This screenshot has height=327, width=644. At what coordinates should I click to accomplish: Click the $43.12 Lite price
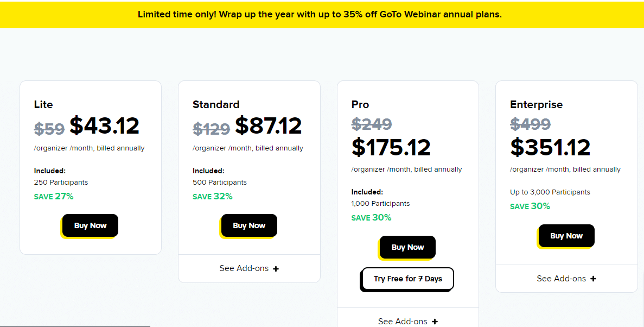[104, 126]
